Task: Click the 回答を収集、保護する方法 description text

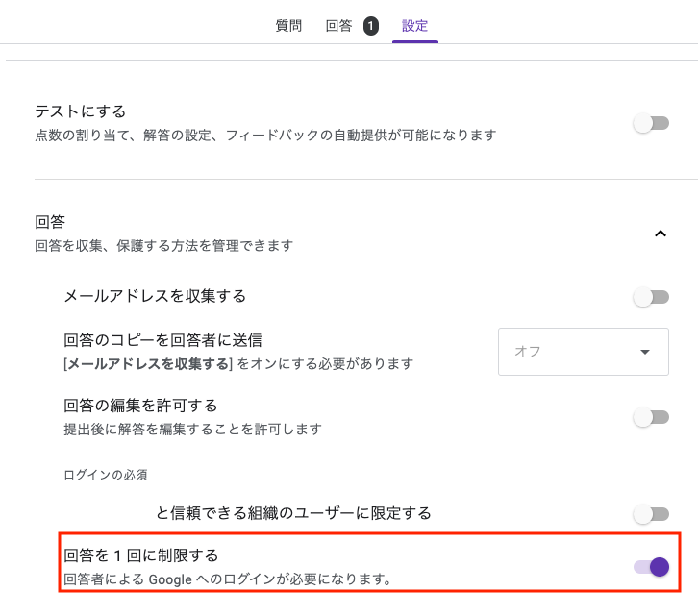Action: [x=163, y=246]
